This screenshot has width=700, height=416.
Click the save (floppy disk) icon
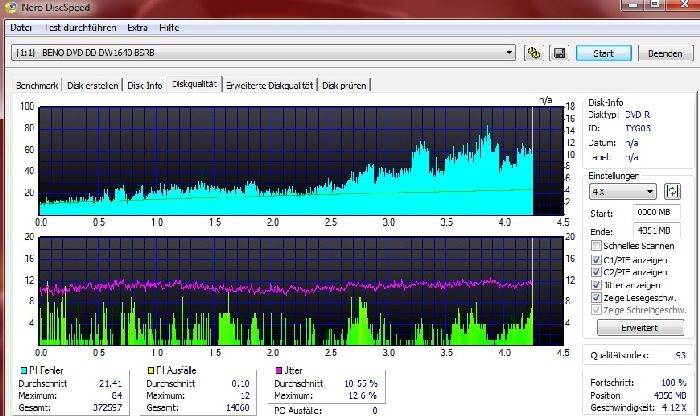[x=559, y=53]
